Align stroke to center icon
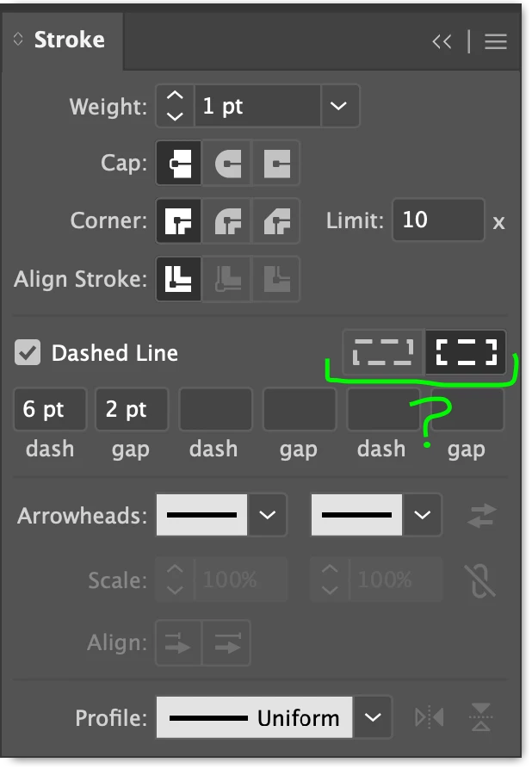Viewport: 532px width, 775px height. click(179, 279)
